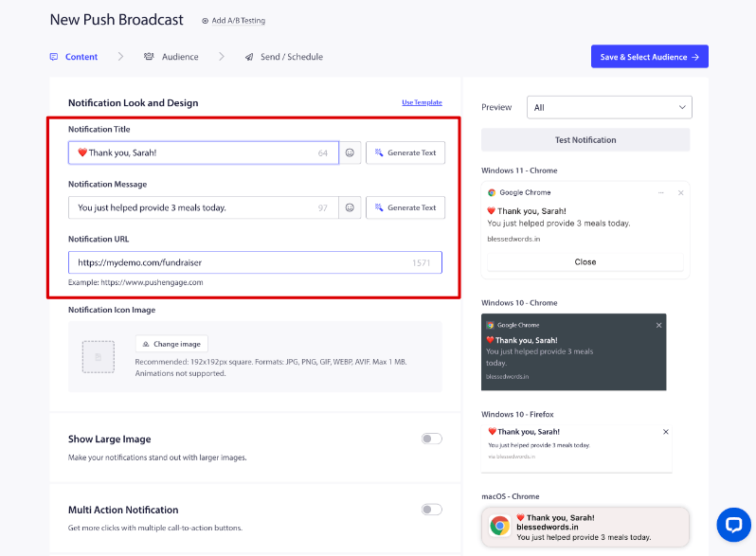Click 'Notification Look and Design' heading
The width and height of the screenshot is (756, 556).
(x=133, y=102)
